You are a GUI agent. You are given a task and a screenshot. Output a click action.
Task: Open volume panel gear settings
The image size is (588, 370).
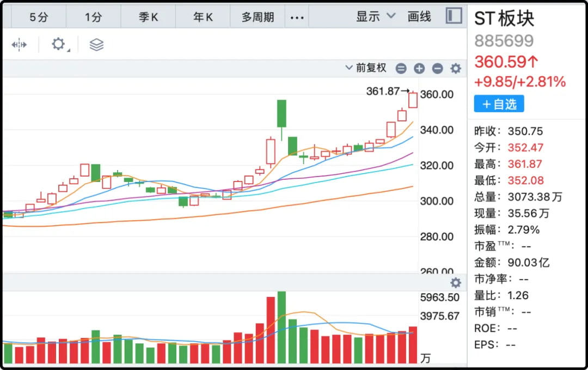click(456, 283)
